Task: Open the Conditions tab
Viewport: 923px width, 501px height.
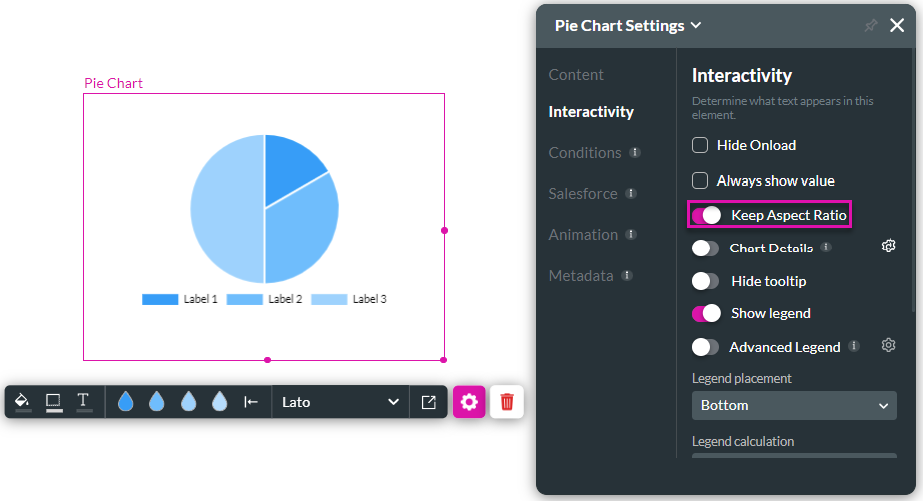Action: click(585, 153)
